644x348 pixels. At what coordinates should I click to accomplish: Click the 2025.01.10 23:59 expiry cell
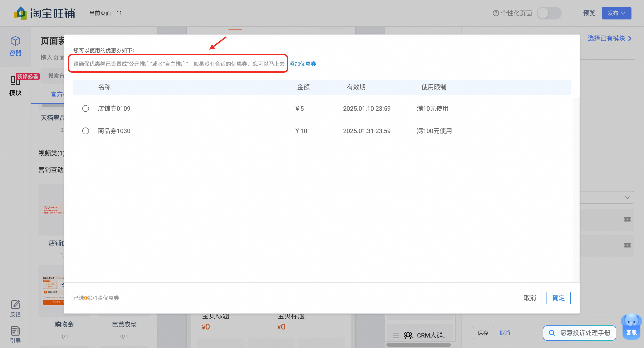(x=367, y=108)
